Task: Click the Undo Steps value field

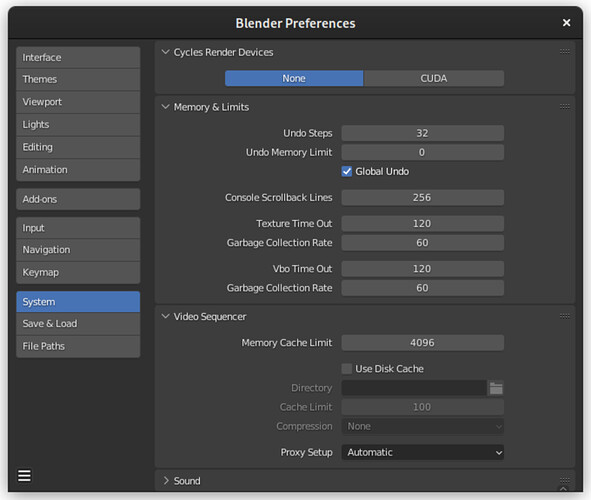Action: (x=423, y=133)
